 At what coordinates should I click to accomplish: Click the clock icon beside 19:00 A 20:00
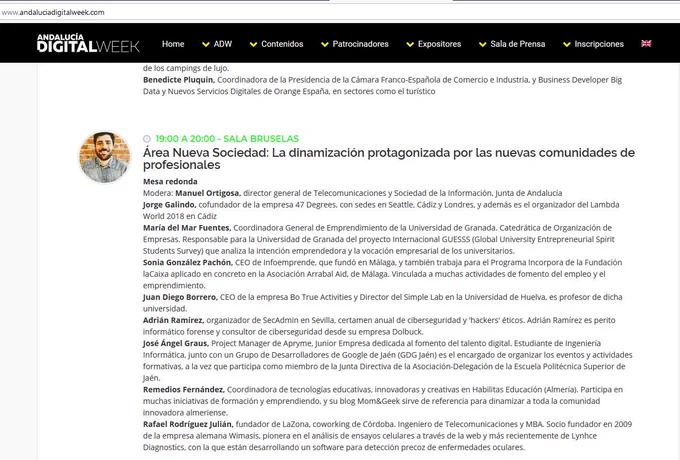(x=147, y=139)
